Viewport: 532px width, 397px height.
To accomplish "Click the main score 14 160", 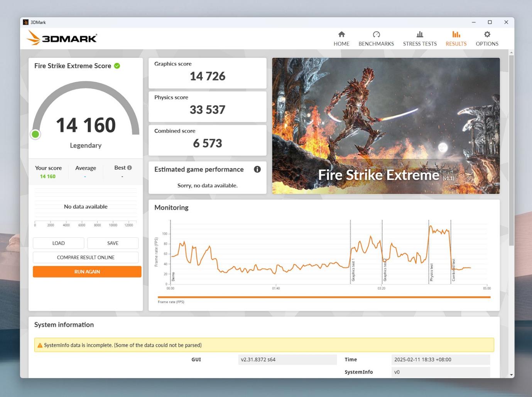I will pyautogui.click(x=86, y=125).
